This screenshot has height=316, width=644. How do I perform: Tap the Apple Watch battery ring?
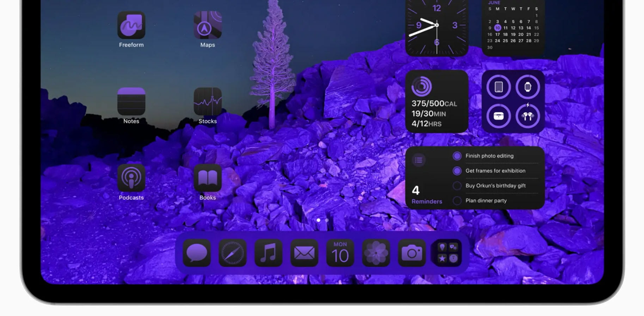pyautogui.click(x=528, y=87)
